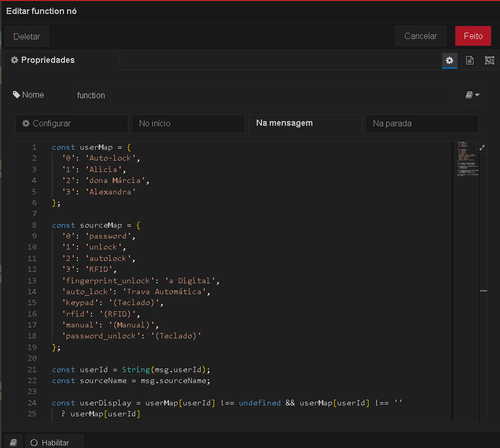Select the Na mensagem tab

pyautogui.click(x=305, y=123)
